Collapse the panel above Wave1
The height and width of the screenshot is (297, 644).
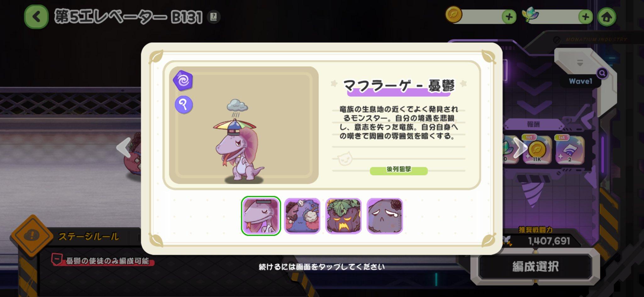(580, 62)
